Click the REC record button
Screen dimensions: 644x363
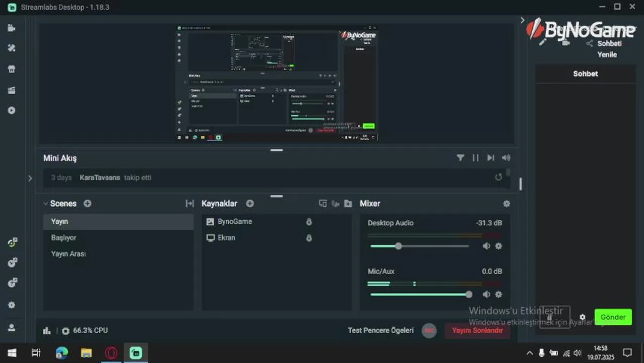[x=429, y=330]
